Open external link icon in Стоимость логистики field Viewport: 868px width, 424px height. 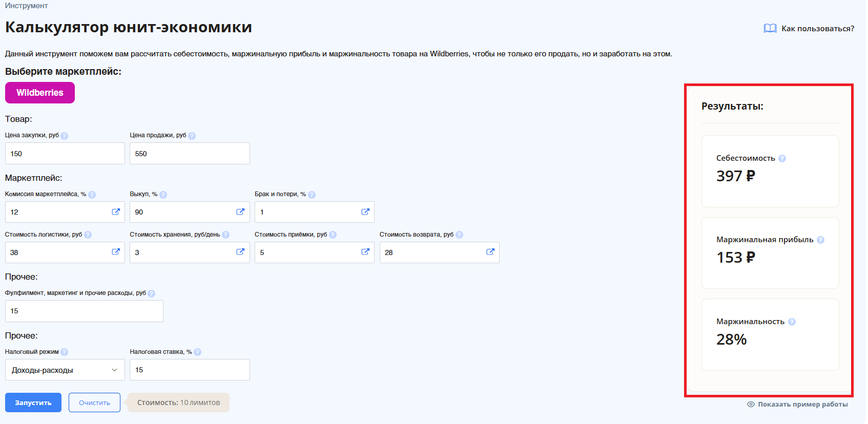pos(116,252)
